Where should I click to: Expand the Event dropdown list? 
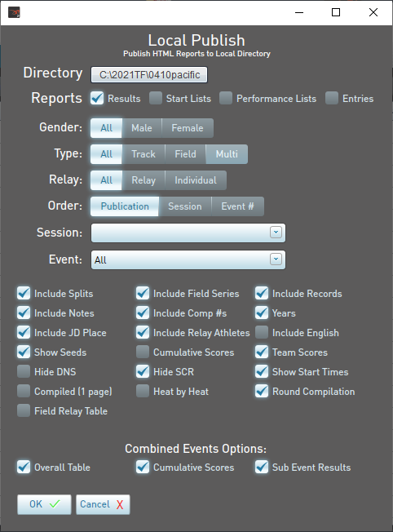(x=276, y=259)
